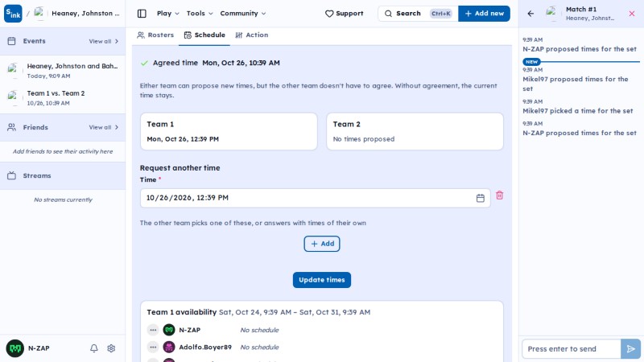Screen dimensions: 644x362
Task: Click the Streams TV icon
Action: [x=11, y=175]
